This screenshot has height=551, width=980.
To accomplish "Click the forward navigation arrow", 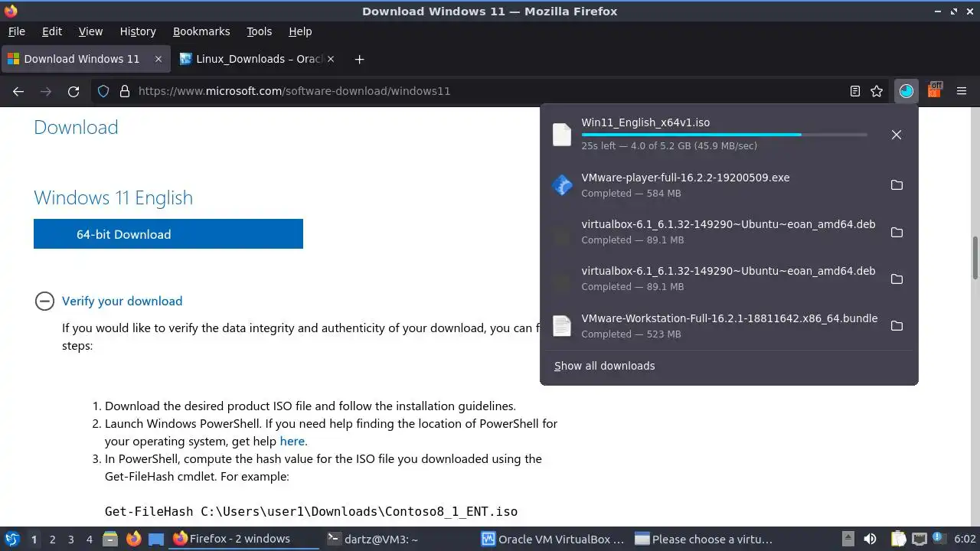I will pos(46,91).
